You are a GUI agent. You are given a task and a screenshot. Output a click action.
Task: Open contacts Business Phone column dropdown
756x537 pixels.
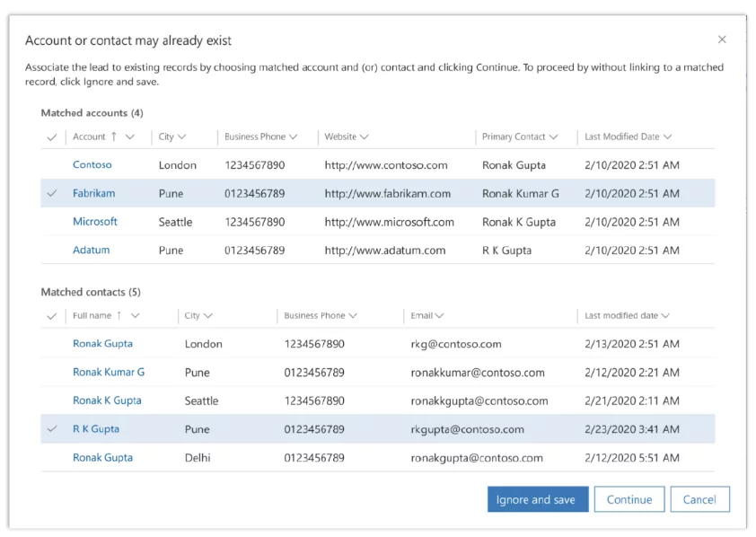(x=353, y=316)
